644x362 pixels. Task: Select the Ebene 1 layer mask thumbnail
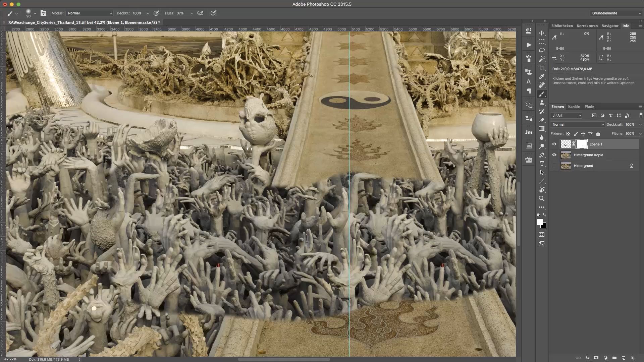coord(582,144)
